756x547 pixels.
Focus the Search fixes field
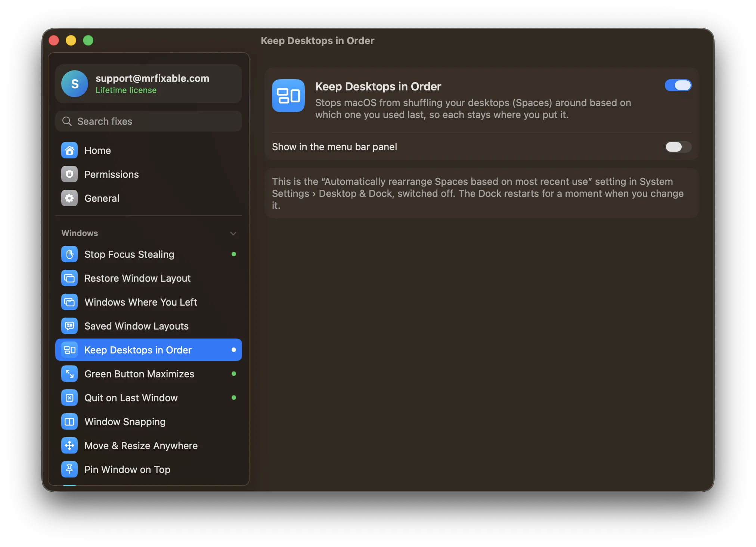coord(149,121)
